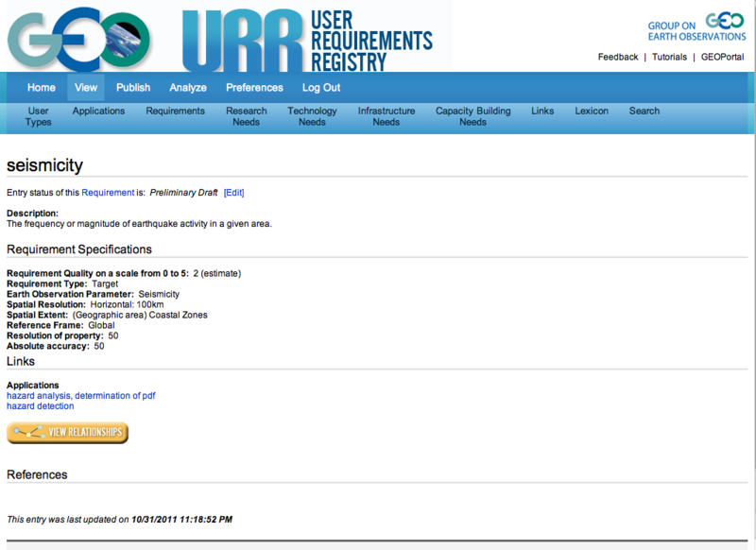
Task: Click the Search tab
Action: (x=644, y=111)
